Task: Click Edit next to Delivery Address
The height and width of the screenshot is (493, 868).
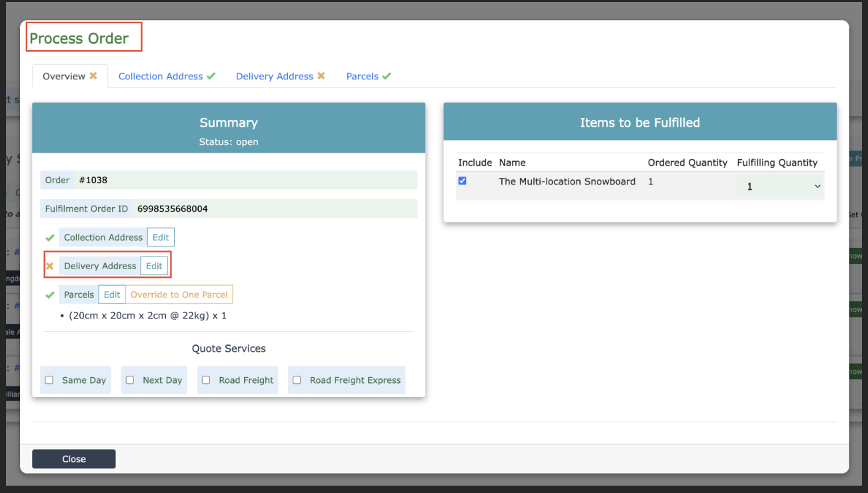Action: (154, 266)
